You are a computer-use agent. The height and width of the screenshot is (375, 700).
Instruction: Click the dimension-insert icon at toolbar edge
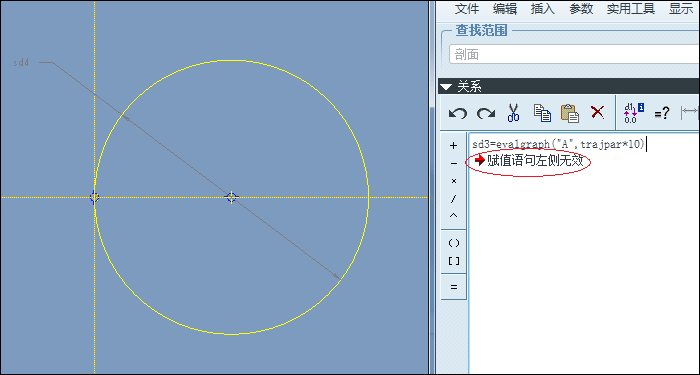[x=690, y=113]
